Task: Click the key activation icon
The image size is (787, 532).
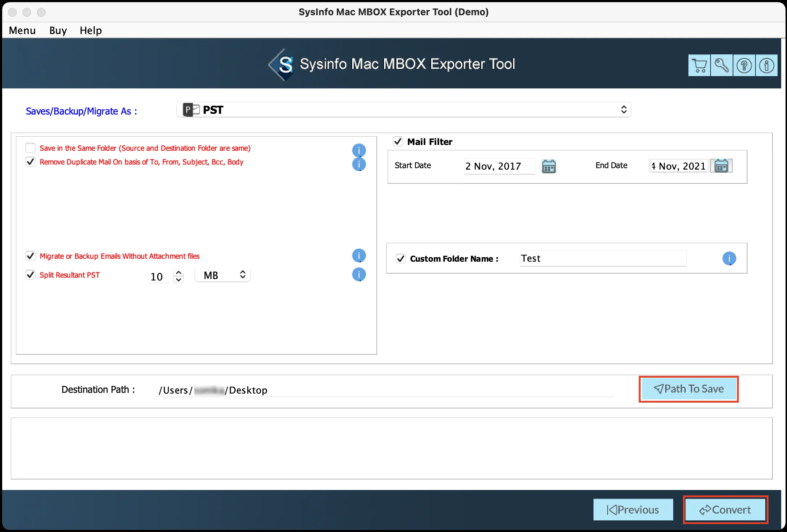Action: click(721, 66)
